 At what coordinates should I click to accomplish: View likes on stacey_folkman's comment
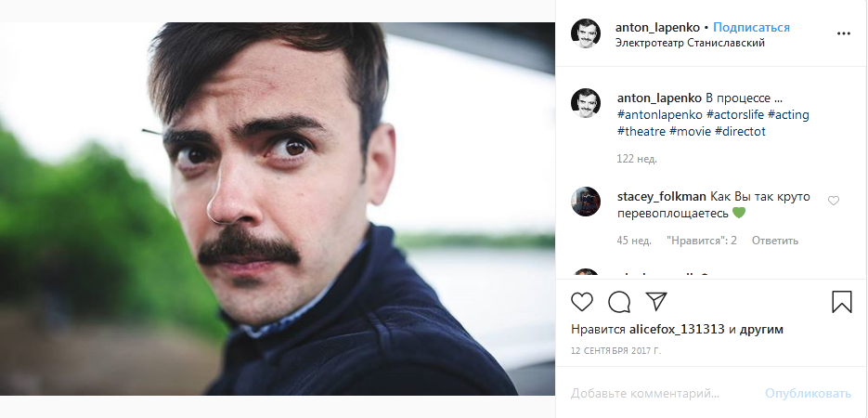[x=701, y=241]
